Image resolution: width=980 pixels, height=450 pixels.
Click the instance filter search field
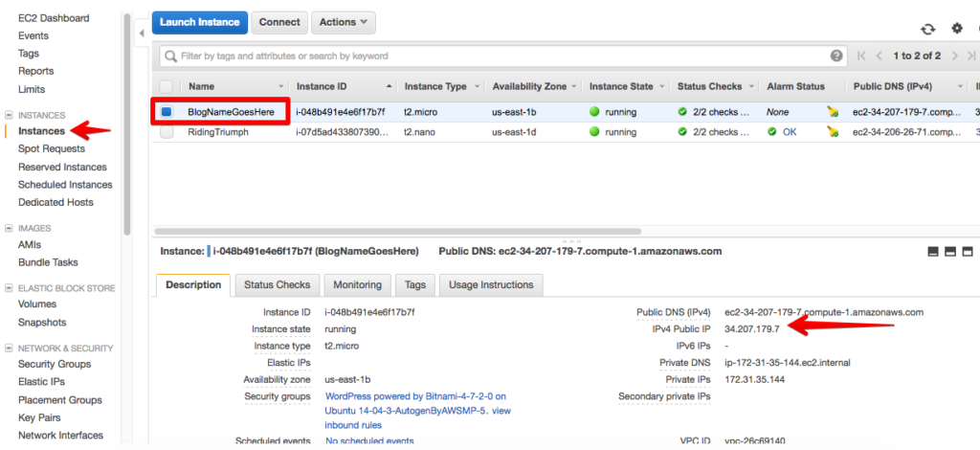(503, 56)
